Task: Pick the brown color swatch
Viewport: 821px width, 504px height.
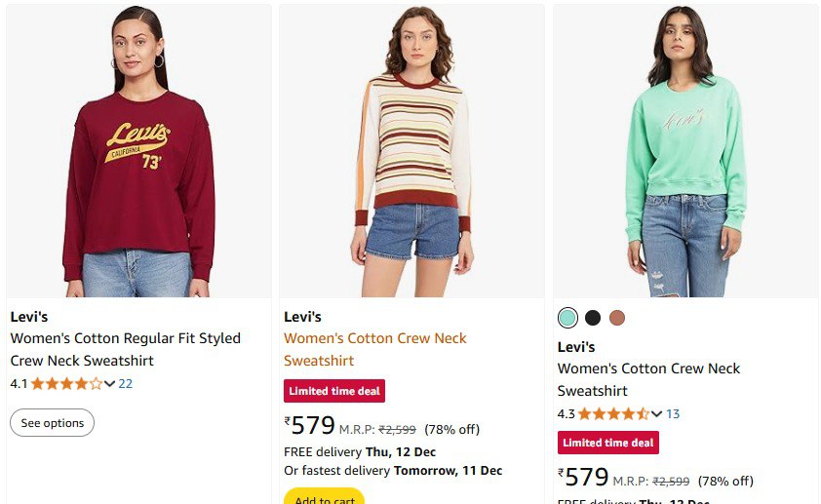Action: click(x=616, y=318)
